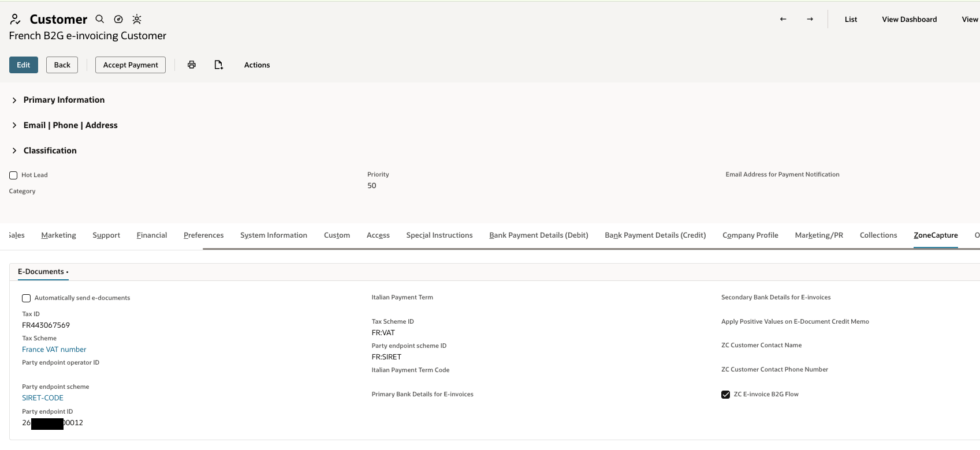Click the Back button
The image size is (980, 450).
coord(62,65)
